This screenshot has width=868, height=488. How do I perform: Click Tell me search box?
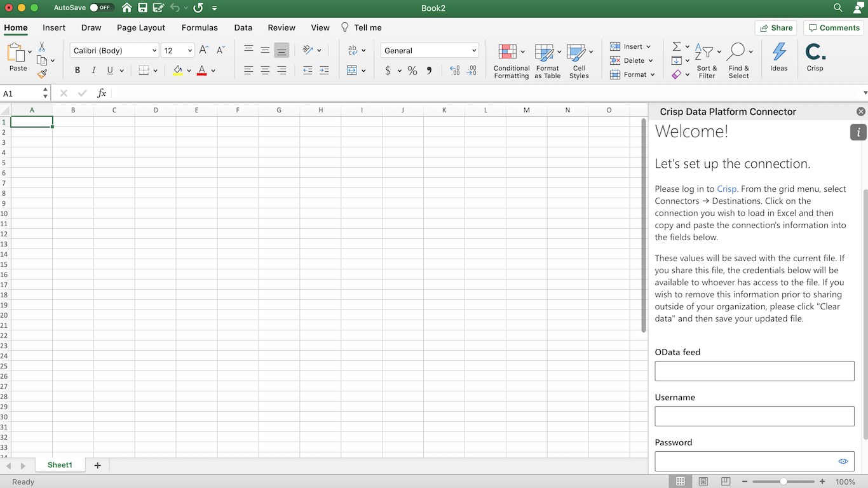tap(362, 27)
